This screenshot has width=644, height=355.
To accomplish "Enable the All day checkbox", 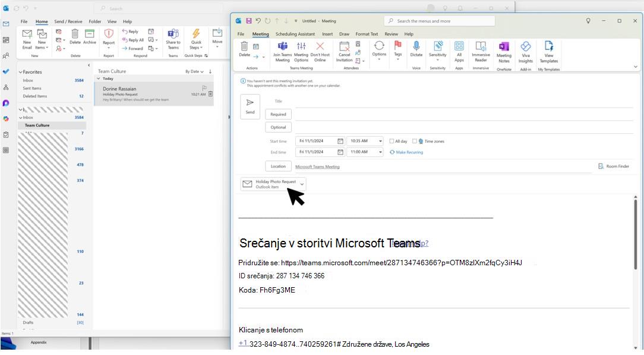I will tap(392, 141).
